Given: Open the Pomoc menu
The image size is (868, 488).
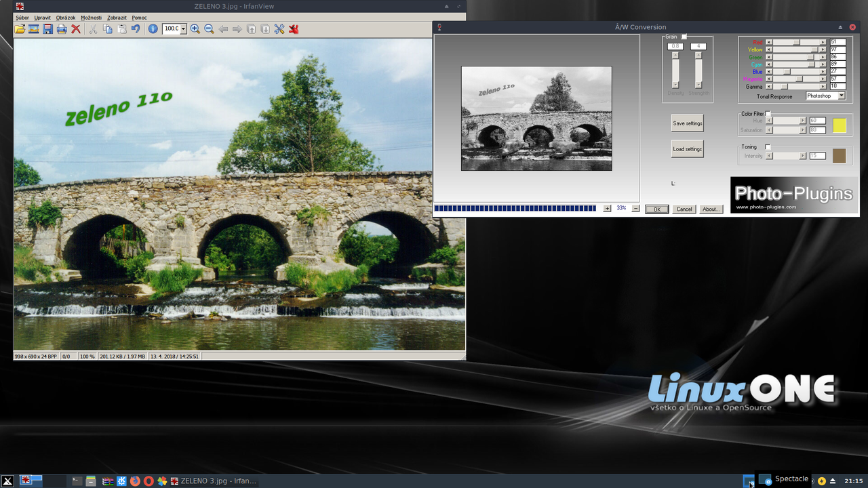Looking at the screenshot, I should tap(139, 18).
